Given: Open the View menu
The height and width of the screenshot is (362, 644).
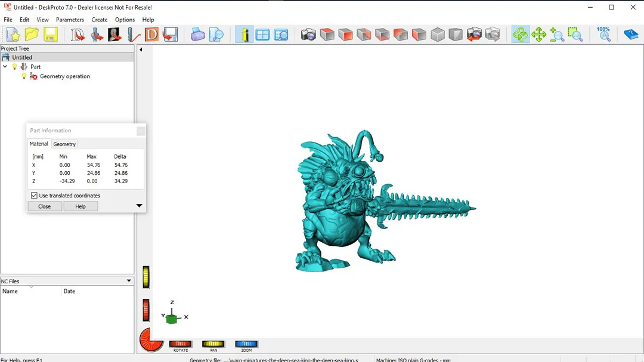Looking at the screenshot, I should click(x=42, y=20).
